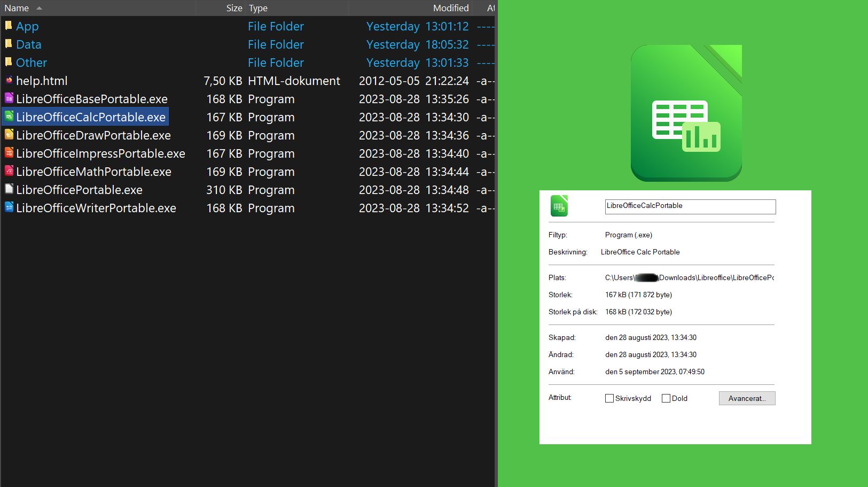The image size is (868, 487).
Task: Click the 2012-05-05 21:22:24 modified date
Action: point(414,81)
